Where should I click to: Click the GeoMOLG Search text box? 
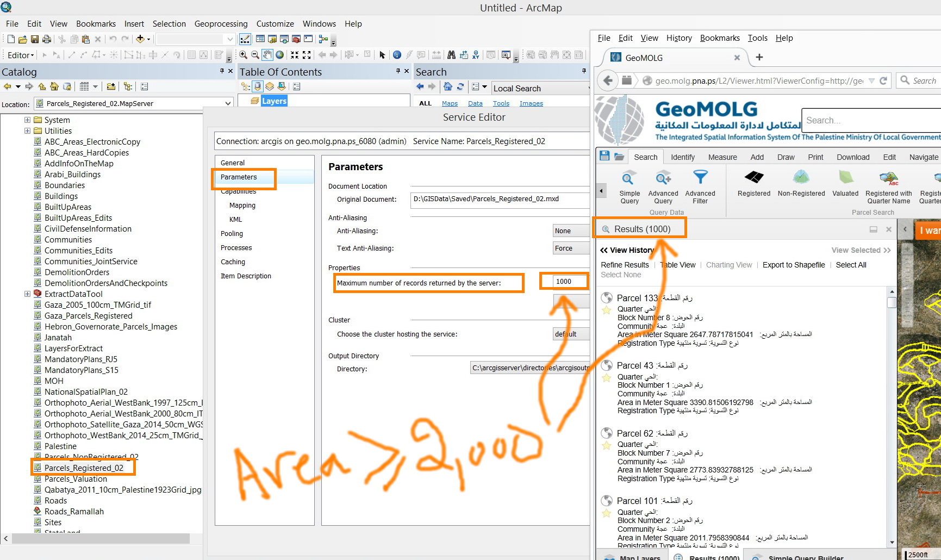pos(871,120)
